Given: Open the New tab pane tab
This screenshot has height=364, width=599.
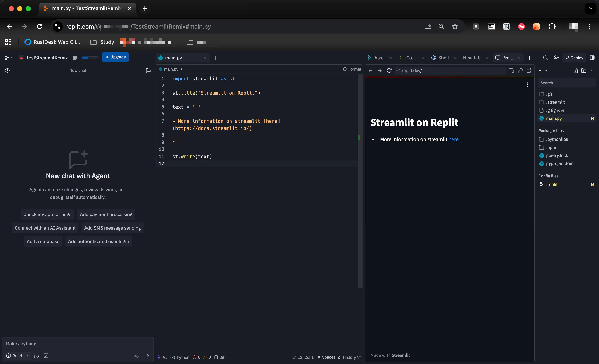Looking at the screenshot, I should point(472,58).
